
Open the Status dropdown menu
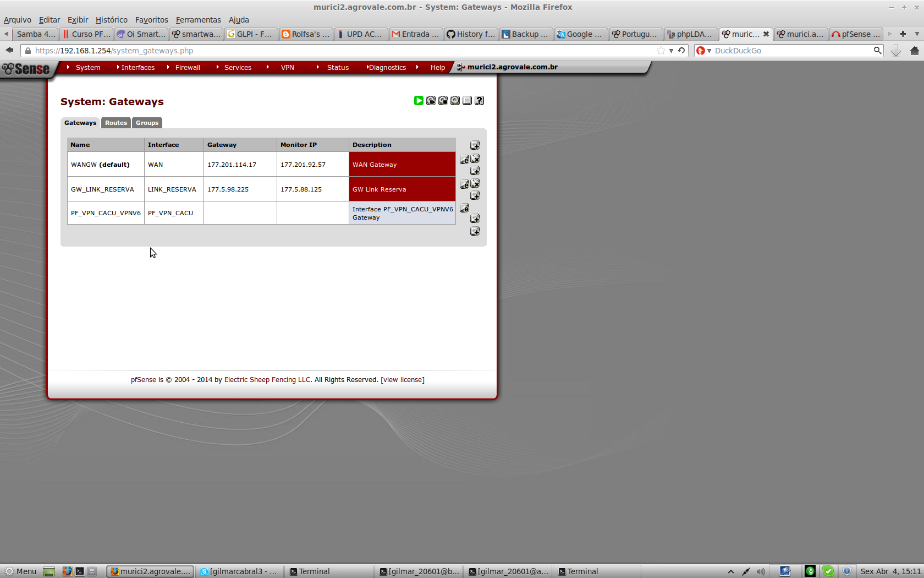(x=338, y=68)
